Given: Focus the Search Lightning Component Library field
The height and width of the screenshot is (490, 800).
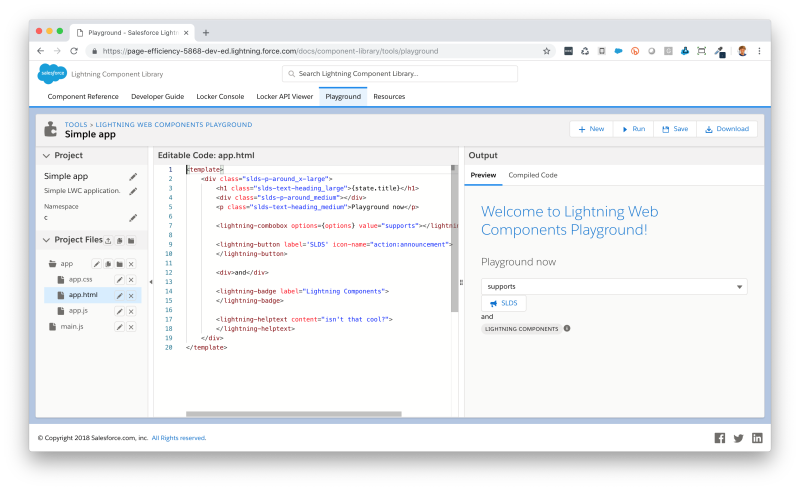Looking at the screenshot, I should point(399,74).
